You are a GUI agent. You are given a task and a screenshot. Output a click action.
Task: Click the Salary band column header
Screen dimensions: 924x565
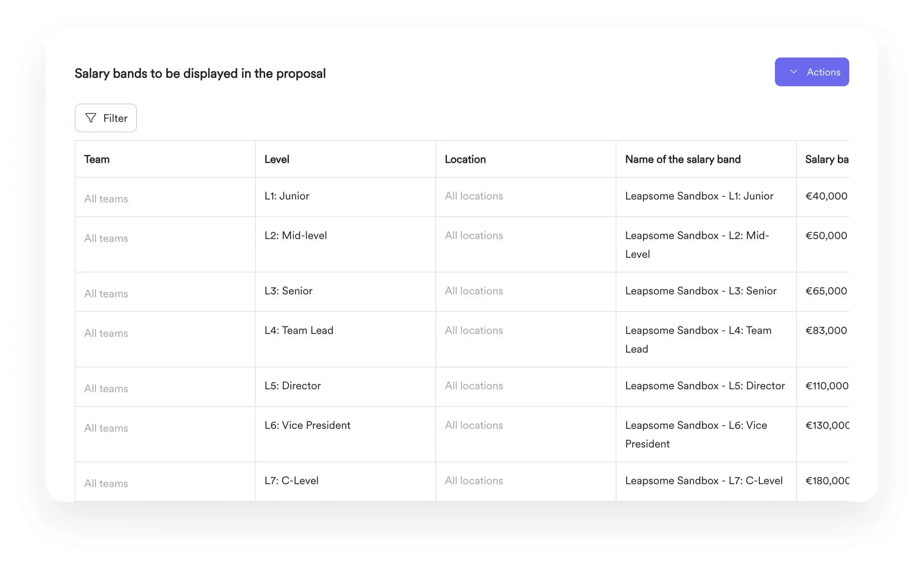tap(827, 159)
